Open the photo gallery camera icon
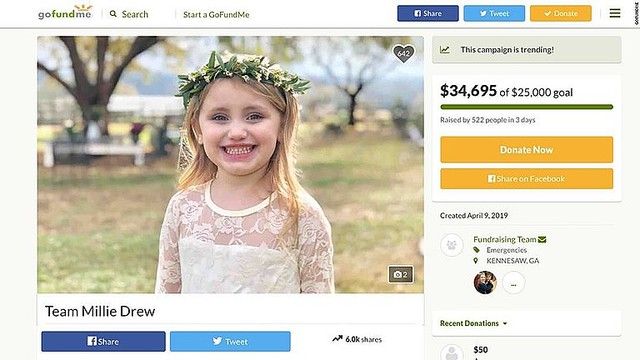The width and height of the screenshot is (640, 360). tap(400, 275)
